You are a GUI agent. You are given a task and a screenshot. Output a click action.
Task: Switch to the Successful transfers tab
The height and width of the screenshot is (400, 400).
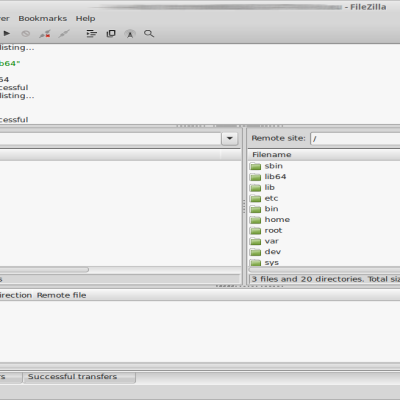(x=79, y=377)
